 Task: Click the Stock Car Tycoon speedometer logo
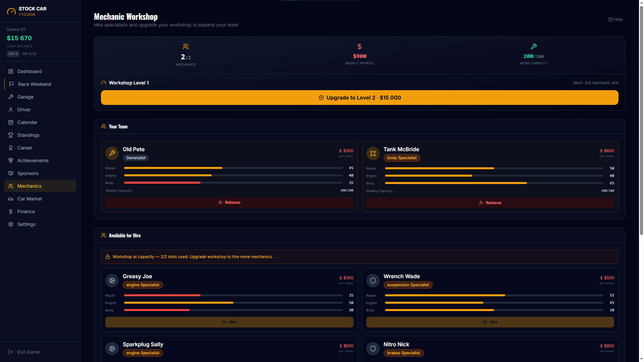tap(11, 11)
